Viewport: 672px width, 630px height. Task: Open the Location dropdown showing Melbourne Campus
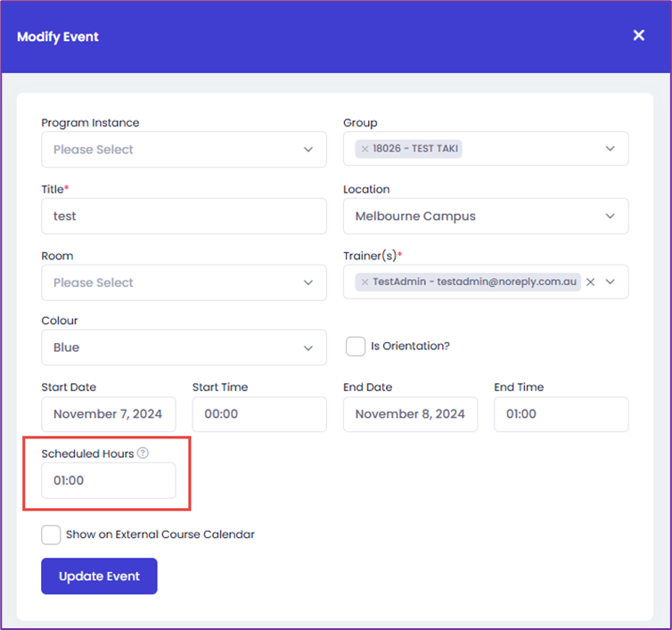tap(486, 216)
